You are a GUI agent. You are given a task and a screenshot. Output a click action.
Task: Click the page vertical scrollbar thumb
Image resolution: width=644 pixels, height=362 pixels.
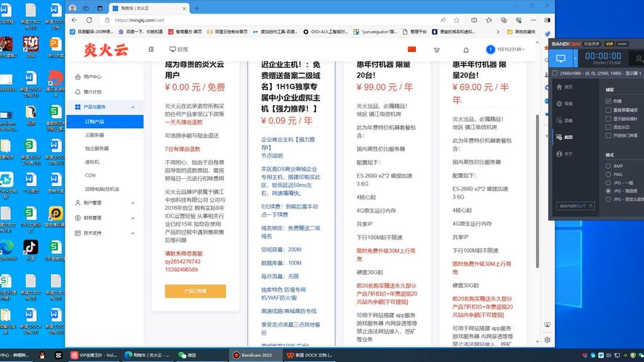[538, 192]
